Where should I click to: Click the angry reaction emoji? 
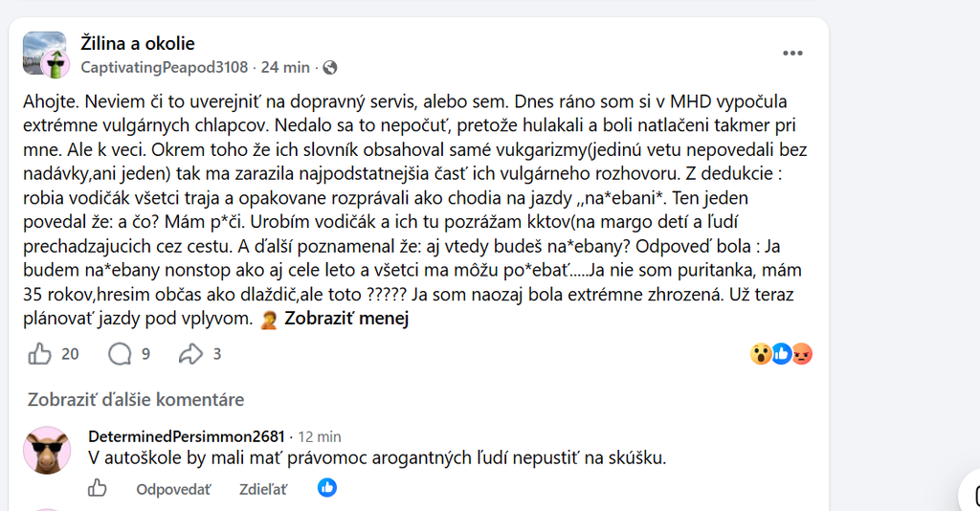click(x=802, y=354)
